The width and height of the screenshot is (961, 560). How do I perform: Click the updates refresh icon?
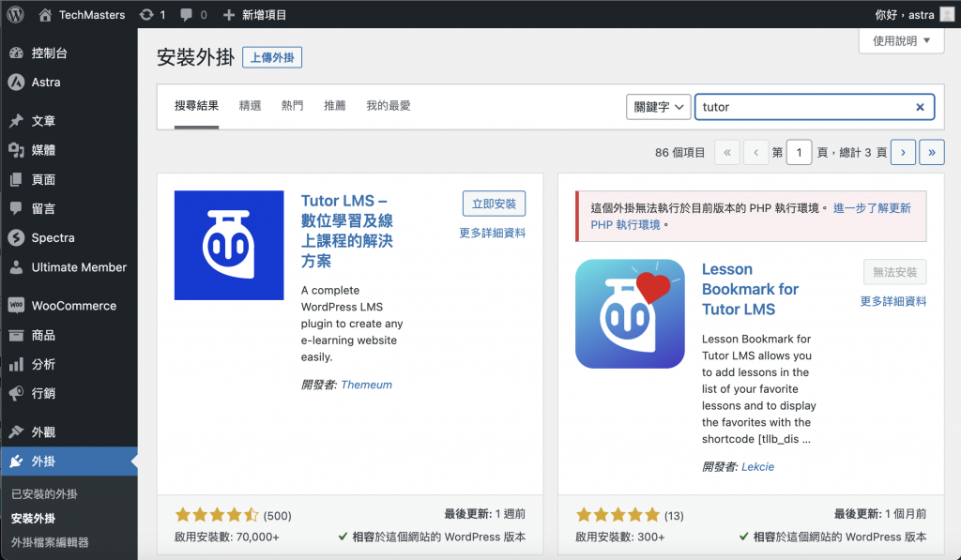coord(145,15)
